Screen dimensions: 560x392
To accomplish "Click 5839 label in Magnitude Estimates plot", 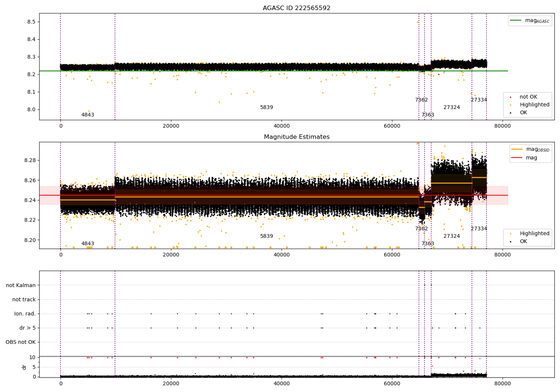I will point(267,236).
